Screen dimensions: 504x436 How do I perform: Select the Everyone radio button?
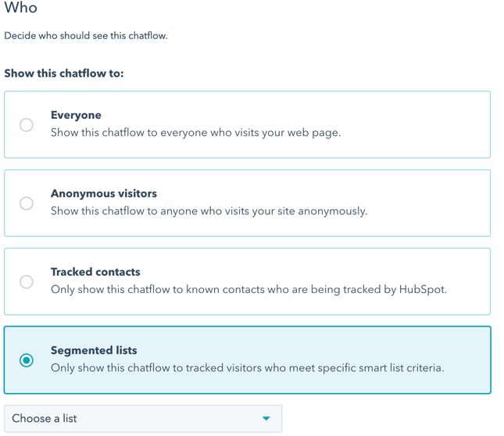coord(27,125)
